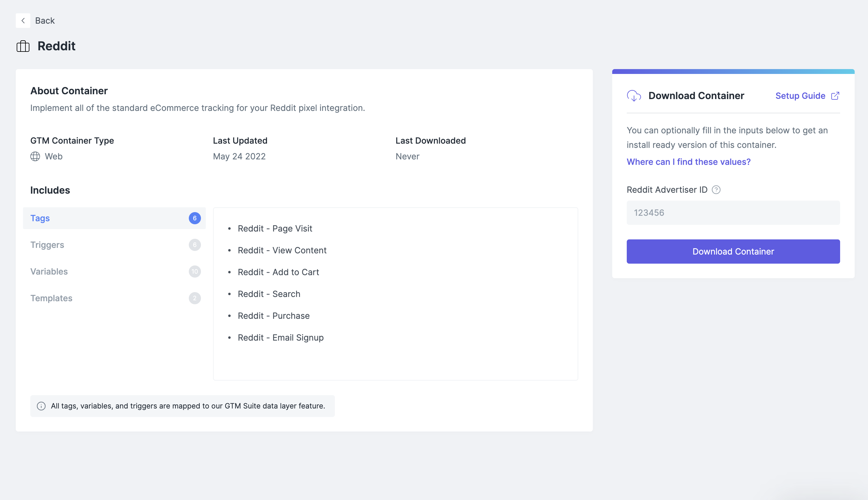This screenshot has width=868, height=500.
Task: Click the cloud download icon in panel header
Action: point(634,96)
